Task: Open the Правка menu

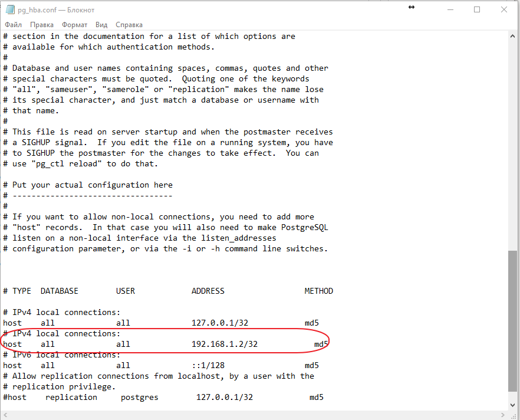Action: [x=42, y=25]
